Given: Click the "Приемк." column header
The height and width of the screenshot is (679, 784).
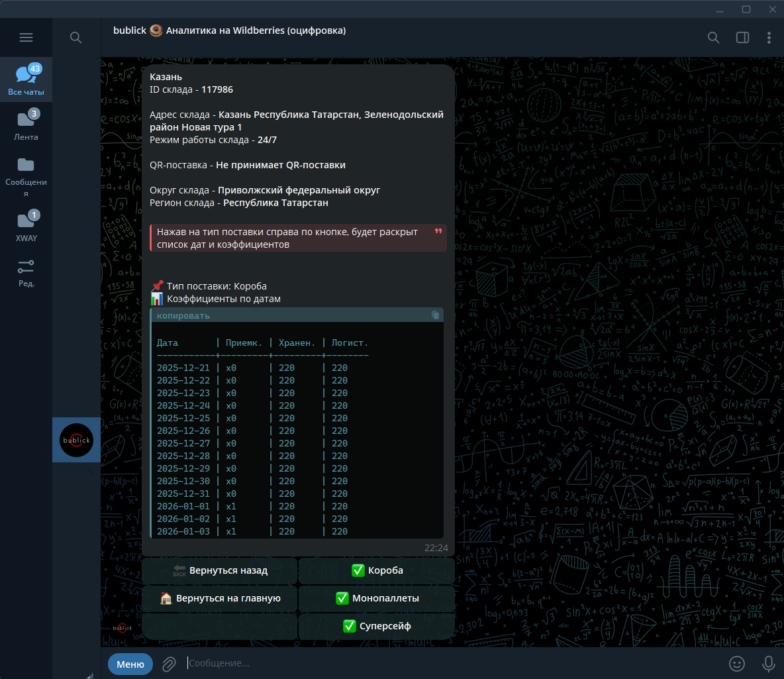Looking at the screenshot, I should tap(244, 342).
